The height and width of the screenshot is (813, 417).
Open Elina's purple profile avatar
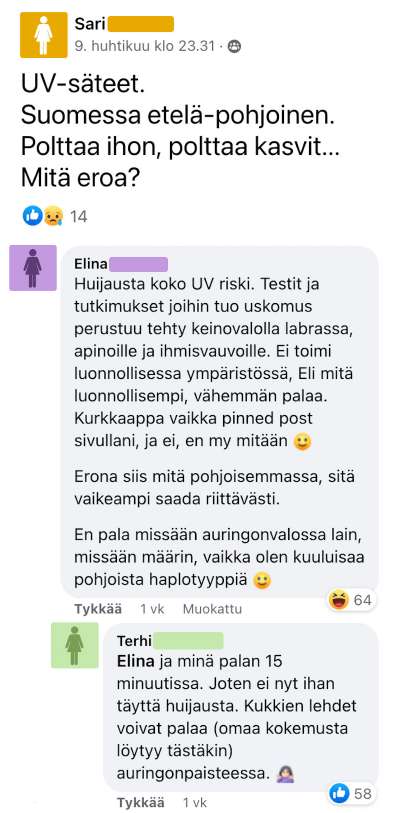(x=33, y=268)
